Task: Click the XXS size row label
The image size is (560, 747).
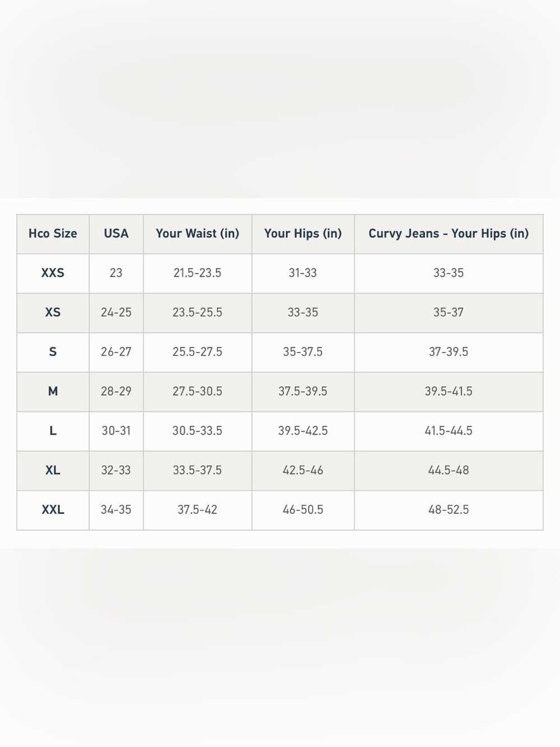Action: tap(53, 273)
